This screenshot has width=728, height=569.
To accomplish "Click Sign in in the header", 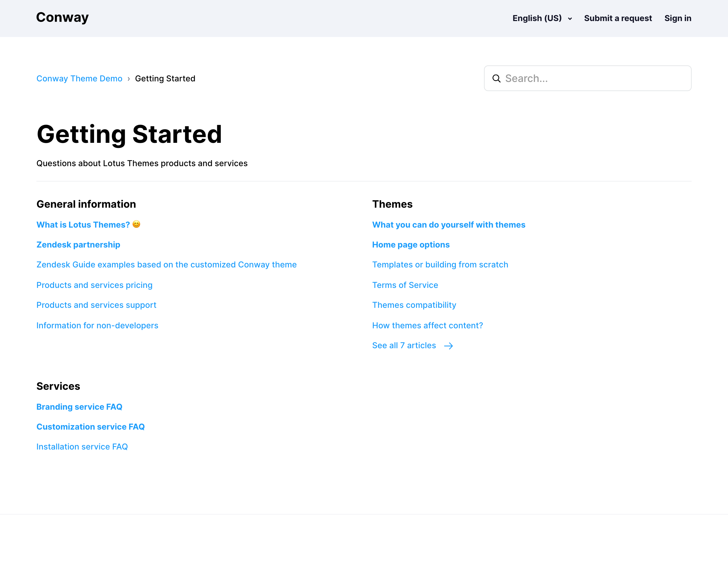I will pos(677,18).
